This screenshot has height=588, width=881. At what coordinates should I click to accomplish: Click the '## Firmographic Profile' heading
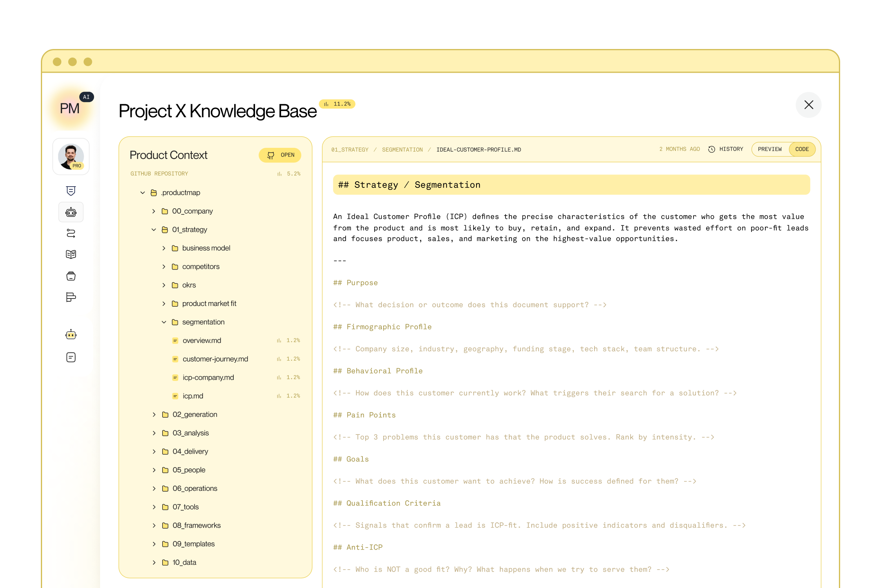pos(382,327)
